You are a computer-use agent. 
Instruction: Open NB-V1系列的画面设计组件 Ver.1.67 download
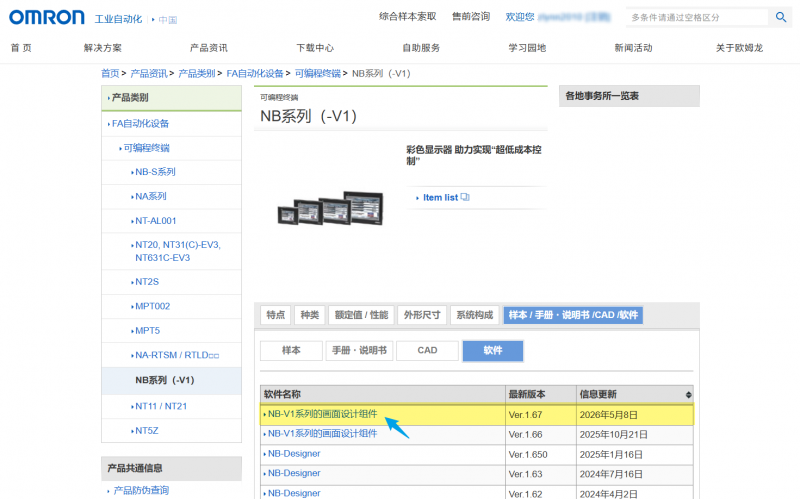pyautogui.click(x=322, y=414)
